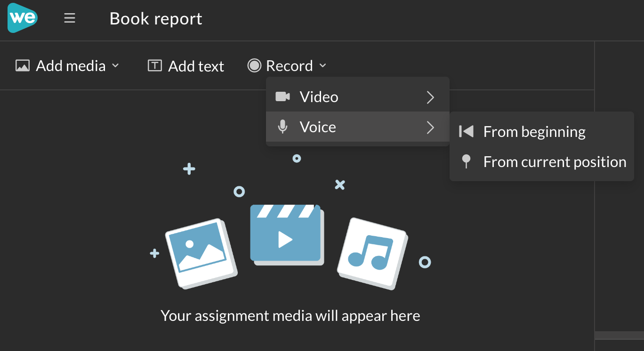Viewport: 644px width, 351px height.
Task: Click the video clapperboard placeholder thumbnail
Action: (x=287, y=234)
